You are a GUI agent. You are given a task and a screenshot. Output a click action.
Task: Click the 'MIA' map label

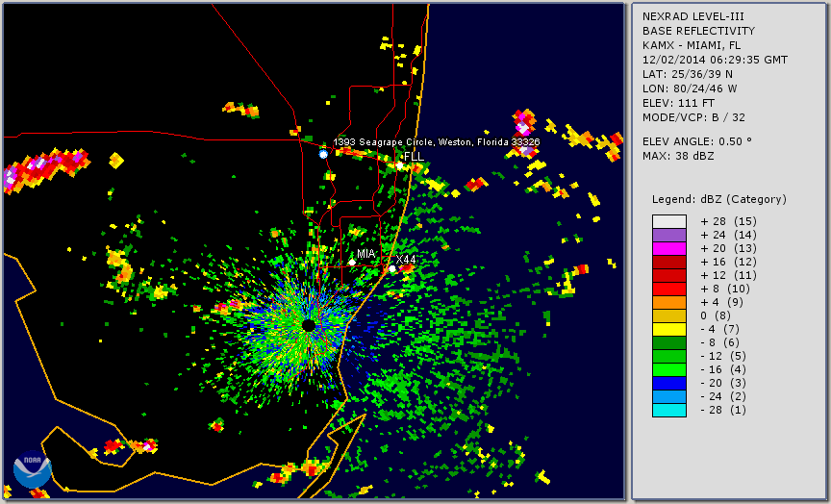click(x=365, y=254)
